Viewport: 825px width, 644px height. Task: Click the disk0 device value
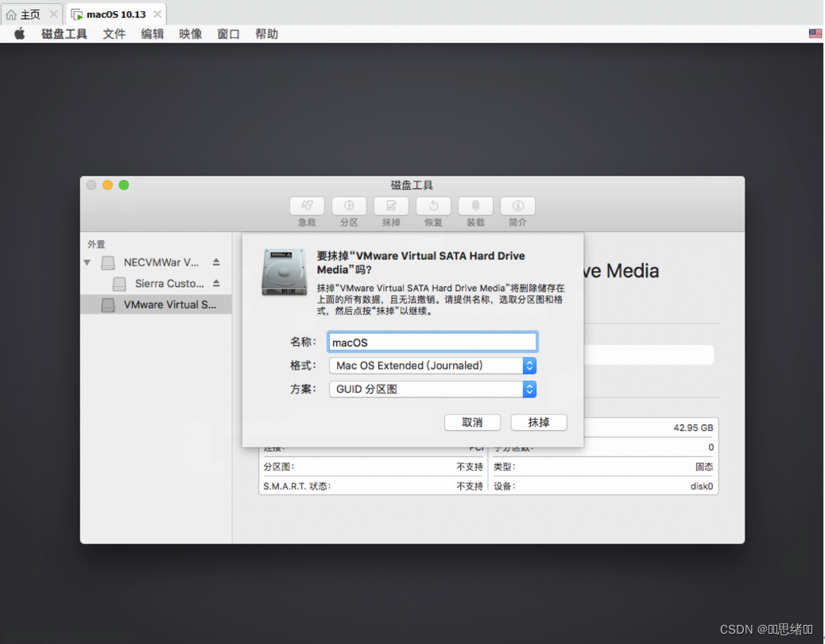click(x=701, y=486)
